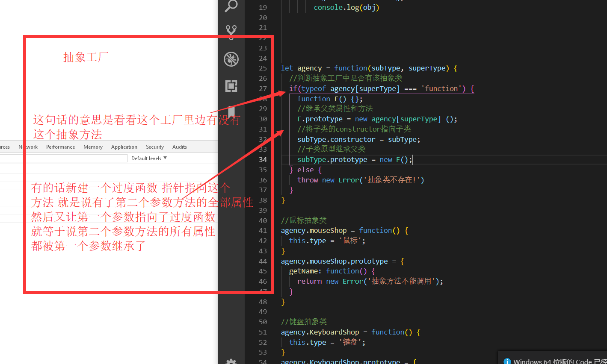This screenshot has width=607, height=364.
Task: Click the info icon in the Windows notification
Action: (507, 361)
